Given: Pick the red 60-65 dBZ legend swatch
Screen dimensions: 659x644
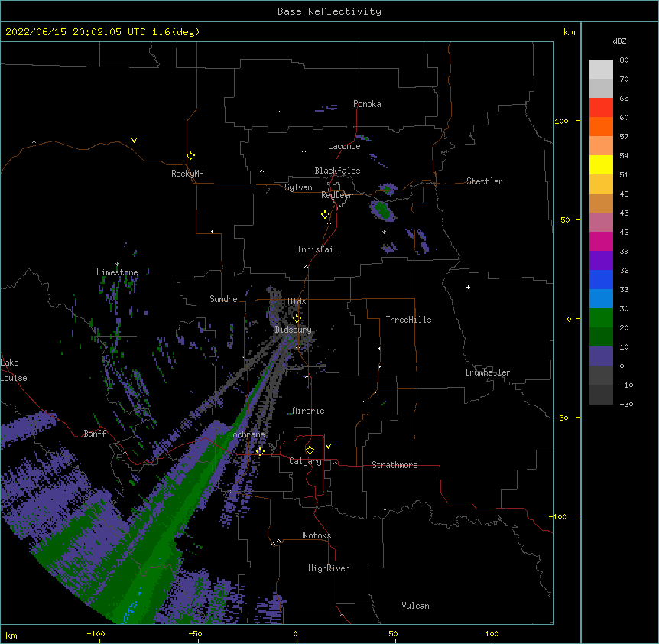Looking at the screenshot, I should [601, 107].
